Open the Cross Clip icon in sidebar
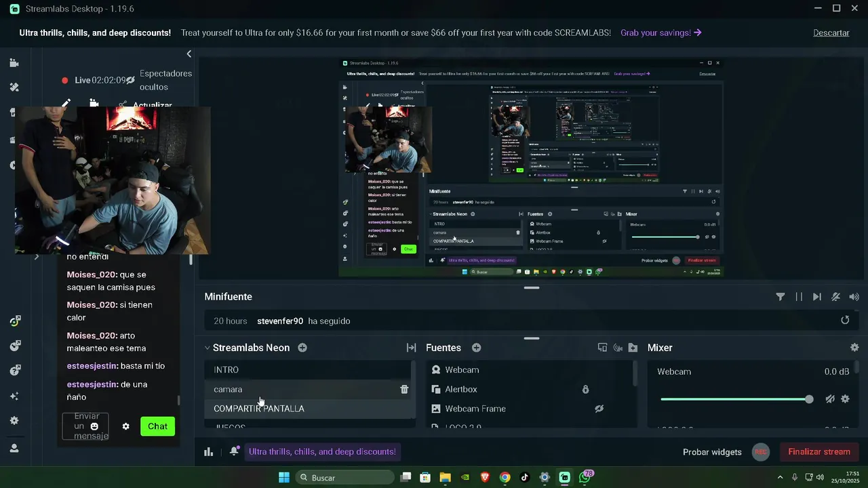The height and width of the screenshot is (488, 868). 14,346
